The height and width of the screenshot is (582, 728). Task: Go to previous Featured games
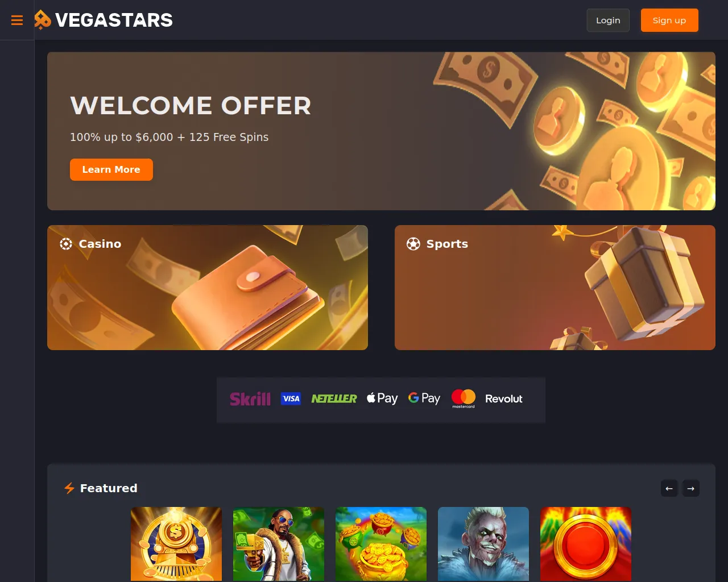669,488
